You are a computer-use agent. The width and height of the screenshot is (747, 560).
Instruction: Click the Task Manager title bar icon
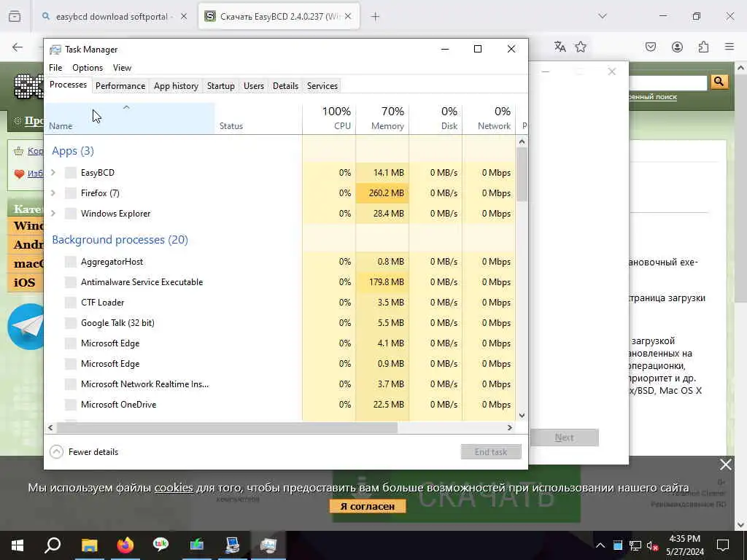55,50
